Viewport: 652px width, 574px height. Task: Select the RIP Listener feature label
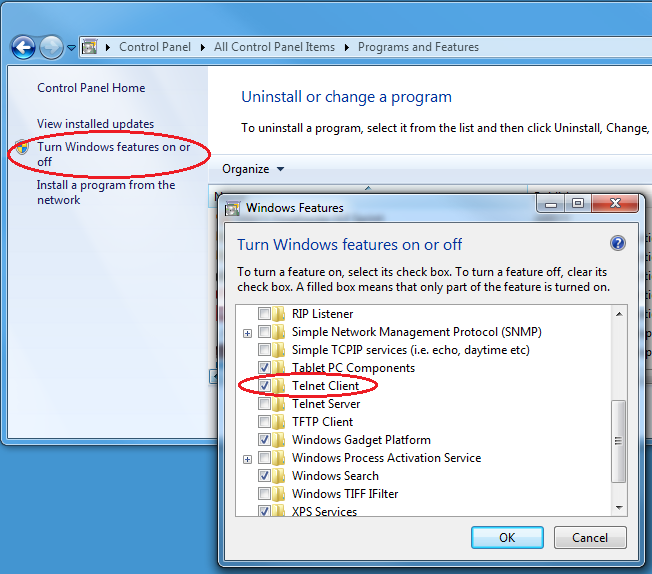(x=322, y=313)
